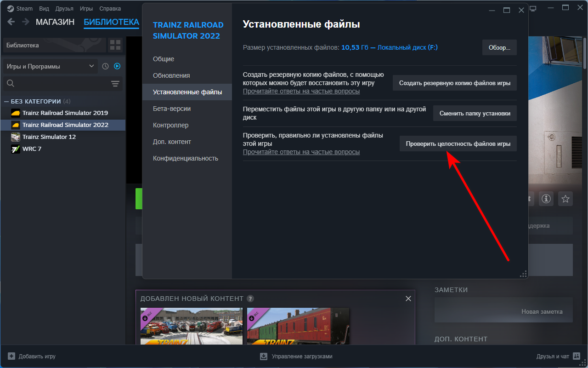588x368 pixels.
Task: Click the downloads arrow icon
Action: pos(264,356)
